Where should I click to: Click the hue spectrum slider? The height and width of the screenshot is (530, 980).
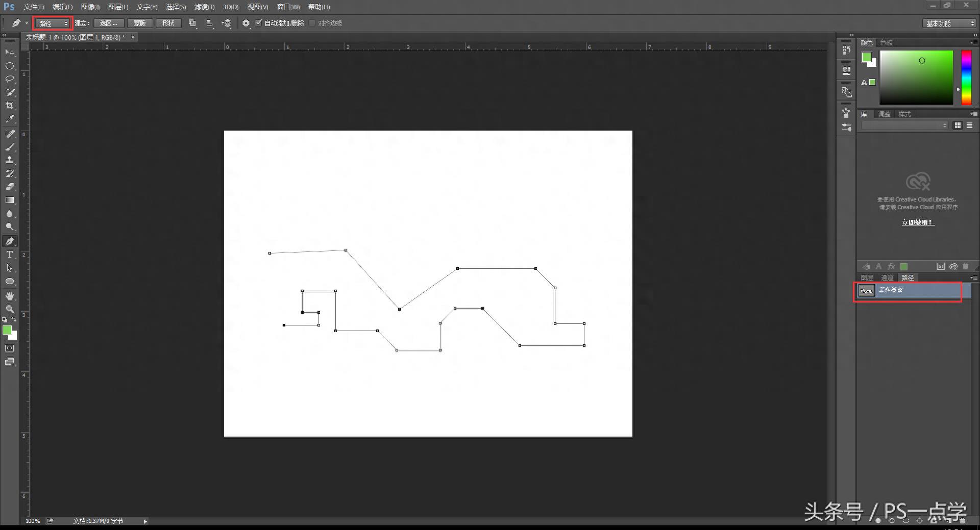coord(966,78)
